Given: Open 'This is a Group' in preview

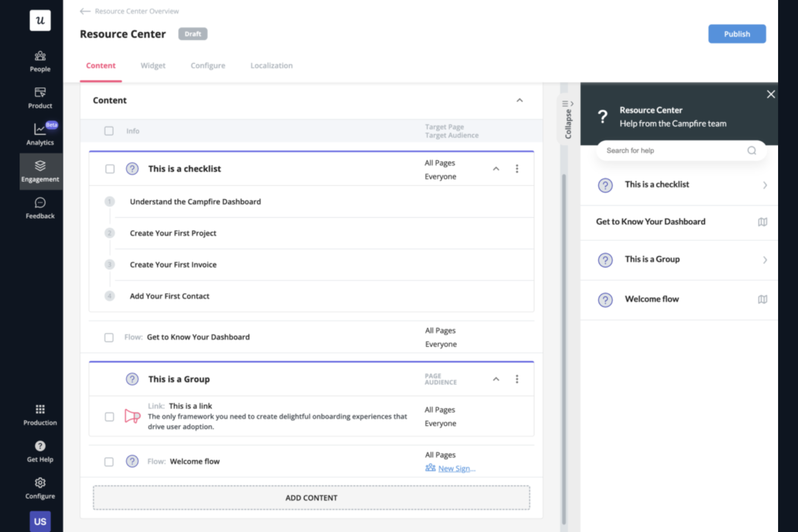Looking at the screenshot, I should point(679,260).
